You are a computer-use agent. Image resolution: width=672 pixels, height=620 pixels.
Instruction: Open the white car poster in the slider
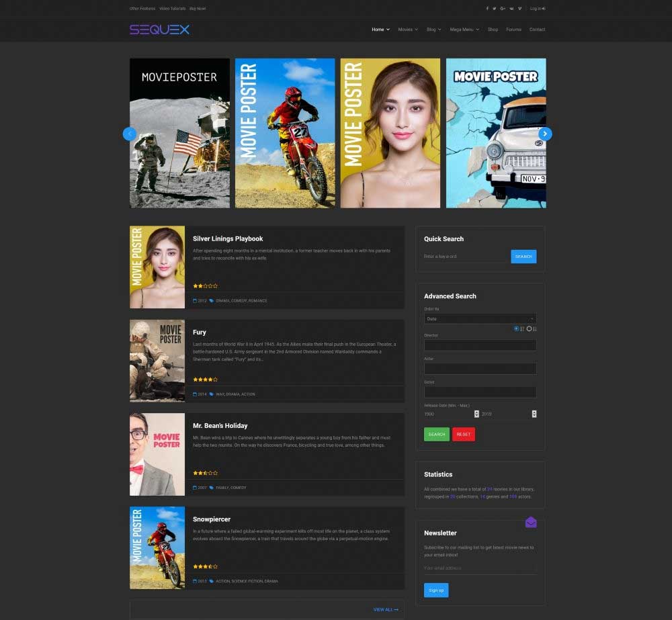[x=496, y=133]
